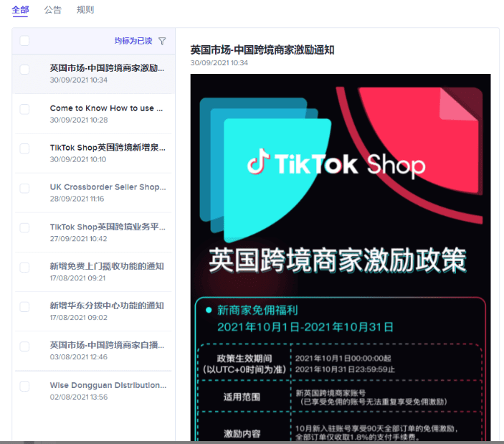The width and height of the screenshot is (504, 444).
Task: Tick checkbox for UK Crossborder Seller Shop message
Action: 24,189
